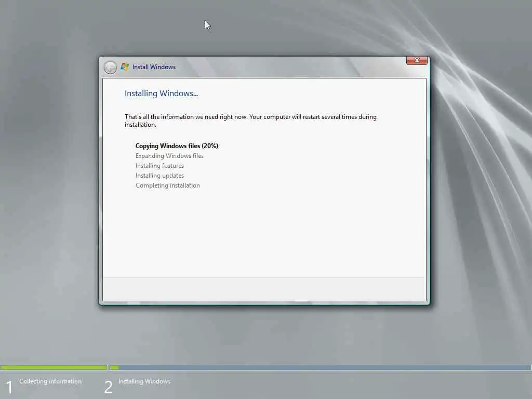The width and height of the screenshot is (532, 399).
Task: Click the Installing Windows progress bar
Action: pyautogui.click(x=320, y=367)
